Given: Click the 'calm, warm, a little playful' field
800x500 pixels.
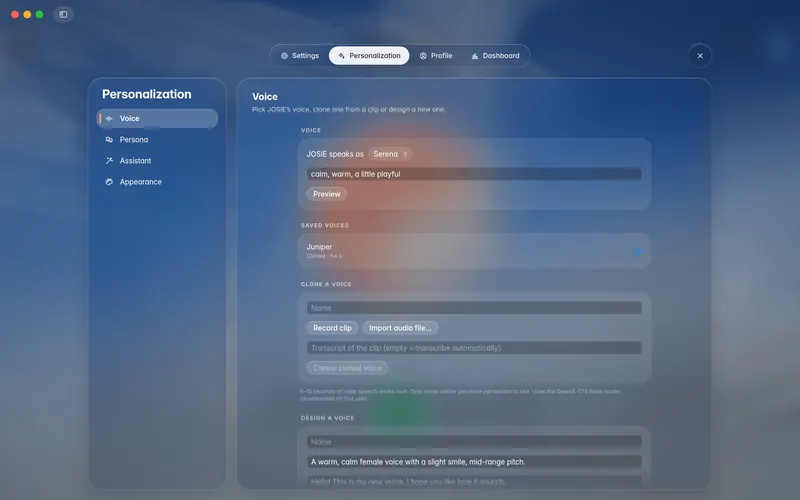Looking at the screenshot, I should [x=474, y=174].
